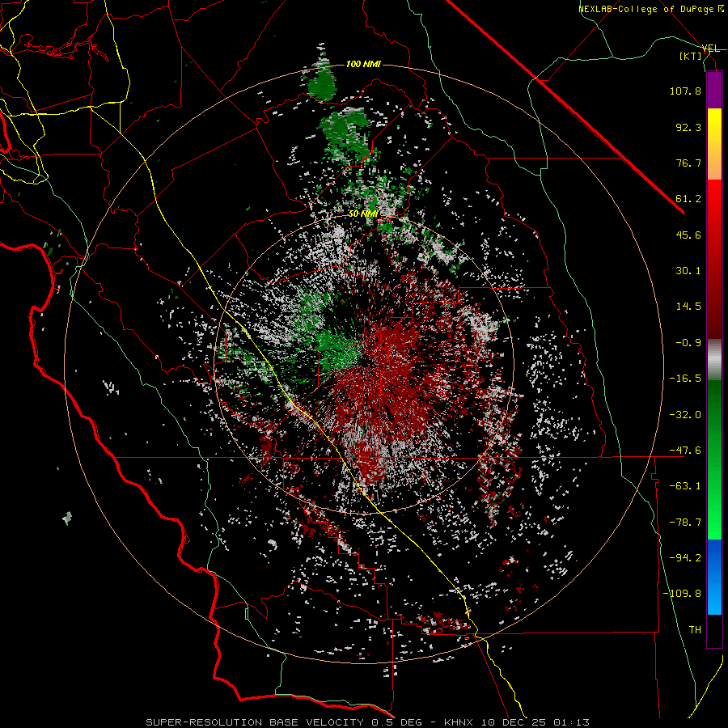Viewport: 728px width, 728px height.
Task: Click the [KT] units label
Action: click(x=691, y=56)
